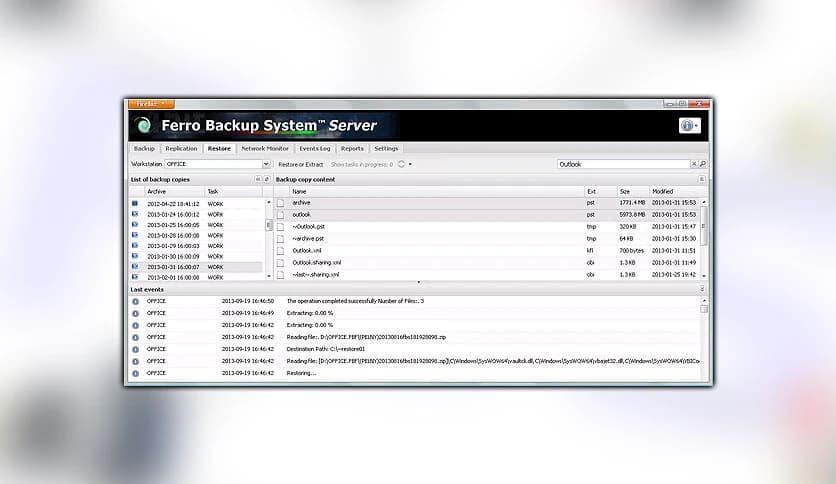Click the file icon beside Outlook.sharing.xml
The width and height of the screenshot is (836, 484).
coord(280,263)
